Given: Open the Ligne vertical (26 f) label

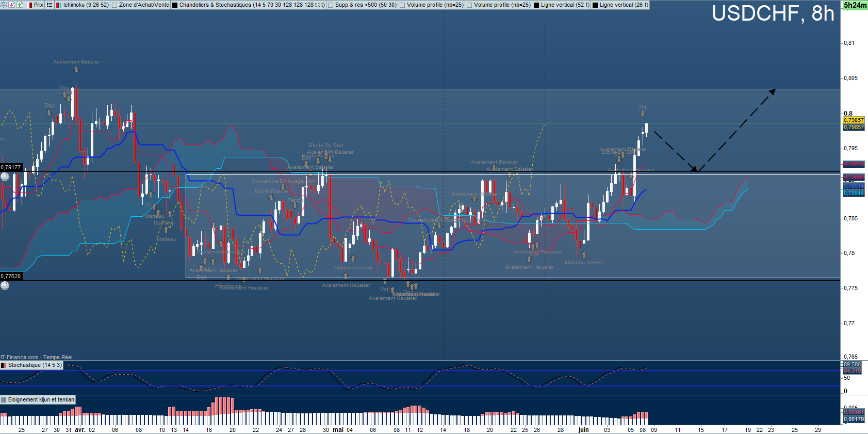Looking at the screenshot, I should click(624, 5).
